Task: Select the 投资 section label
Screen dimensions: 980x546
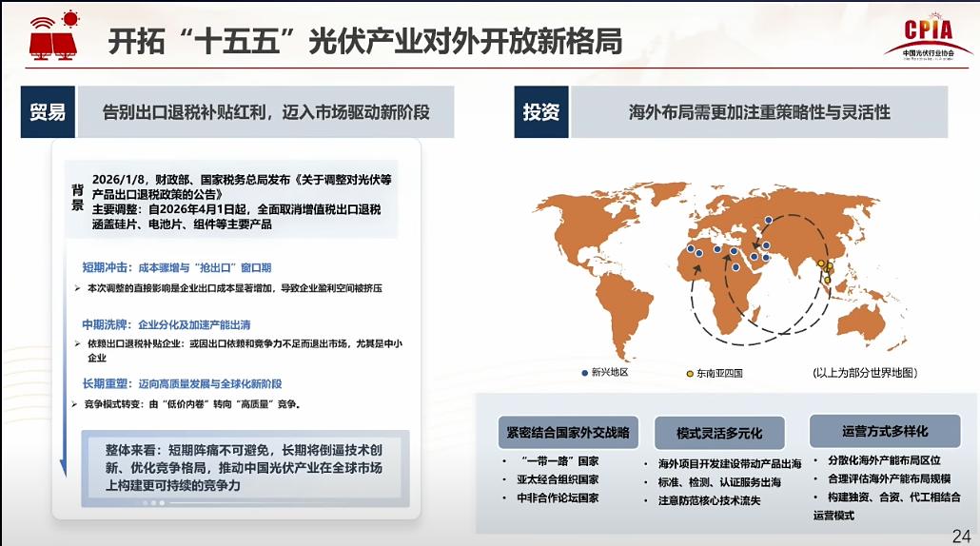Action: click(541, 112)
